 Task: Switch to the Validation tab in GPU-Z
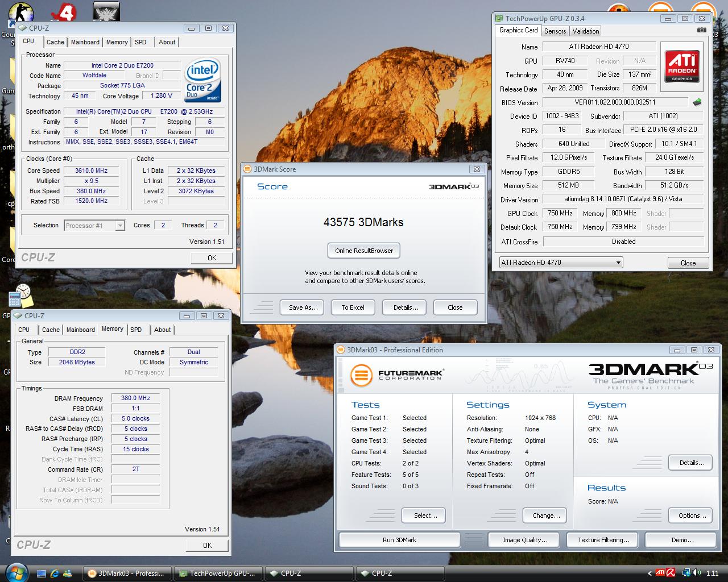pos(585,31)
